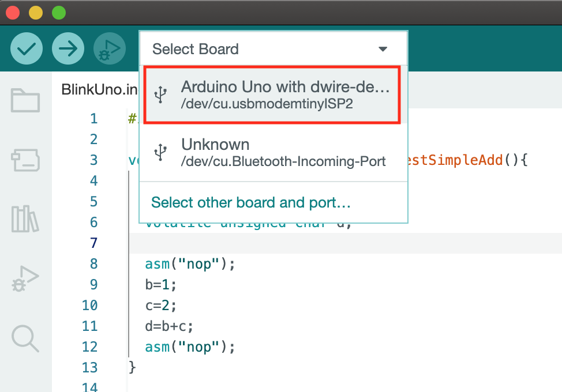Viewport: 562px width, 392px height.
Task: Start debugging with the toolbar debug button
Action: pos(110,48)
